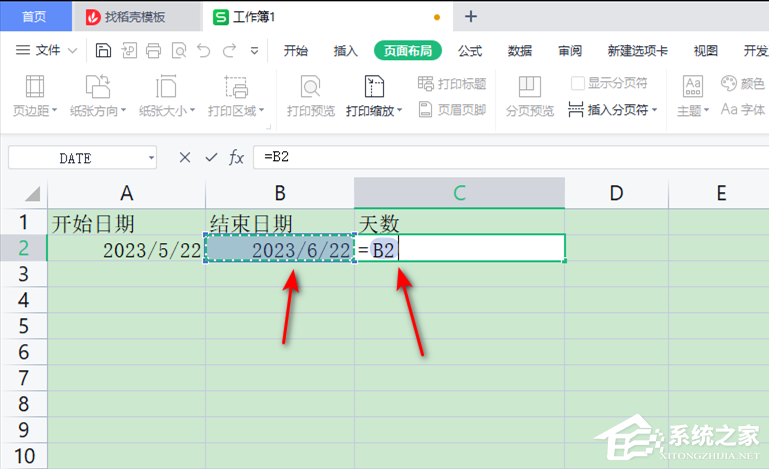Select the 工作簿1 document tab
The height and width of the screenshot is (469, 769).
click(328, 17)
